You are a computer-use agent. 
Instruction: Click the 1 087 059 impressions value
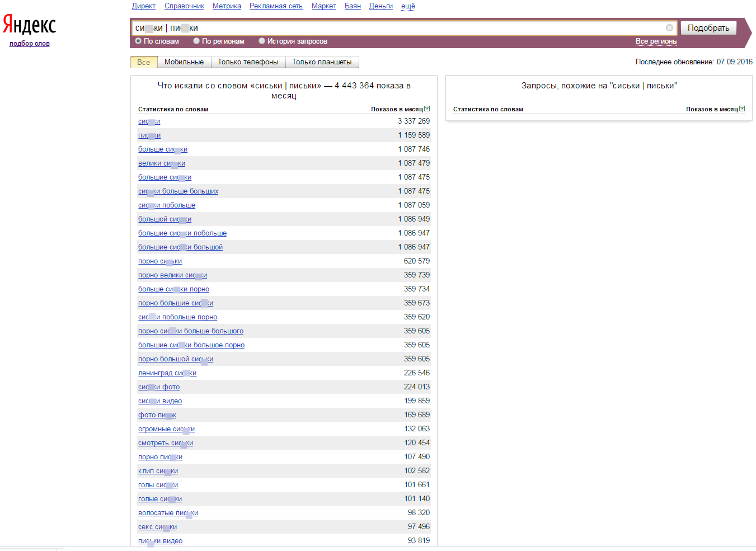(414, 205)
